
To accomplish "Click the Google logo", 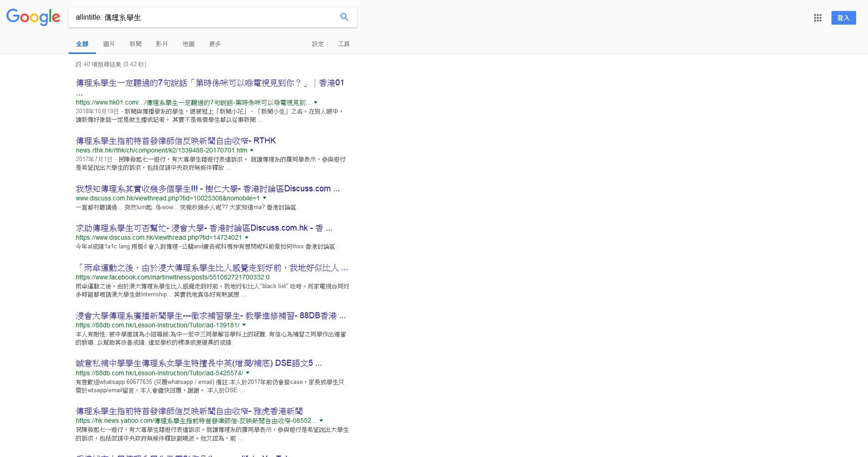I will 33,17.
